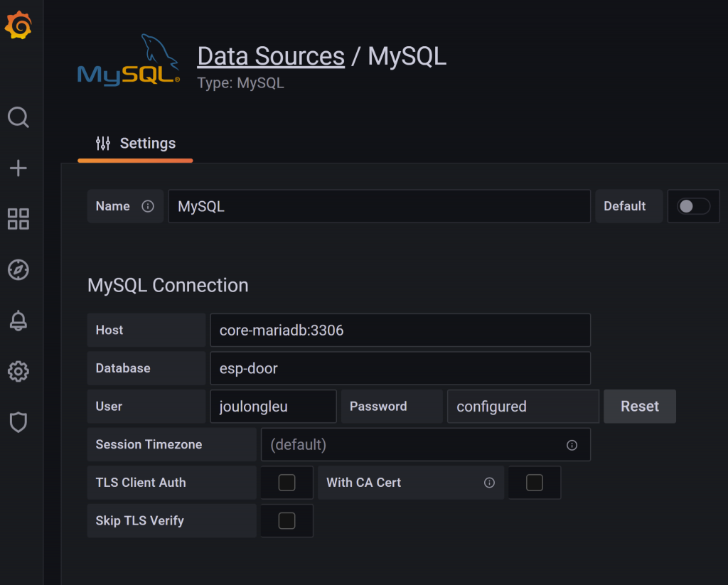
Task: Toggle the Default data source switch
Action: pos(693,206)
